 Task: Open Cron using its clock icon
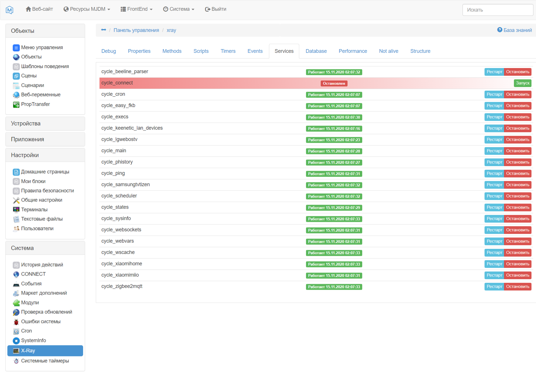(16, 331)
